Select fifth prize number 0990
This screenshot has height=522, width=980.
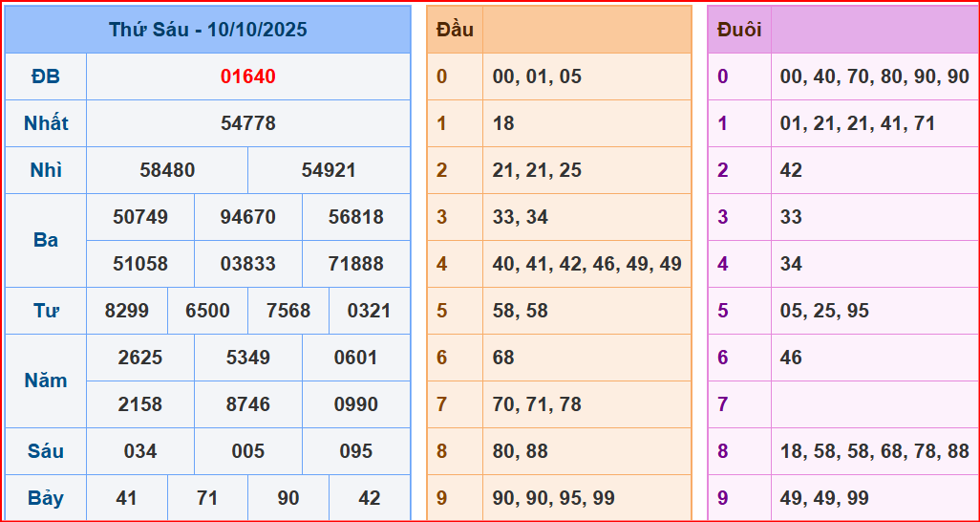(x=356, y=404)
